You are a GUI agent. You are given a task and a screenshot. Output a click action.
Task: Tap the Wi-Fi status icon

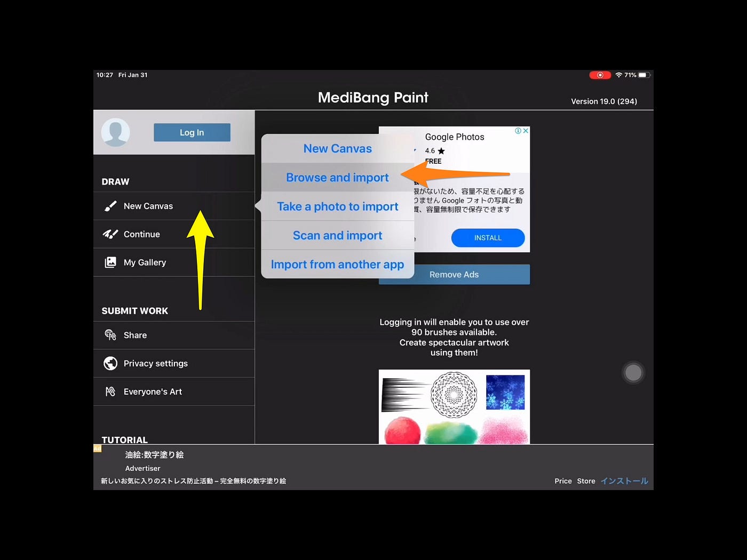pyautogui.click(x=619, y=75)
